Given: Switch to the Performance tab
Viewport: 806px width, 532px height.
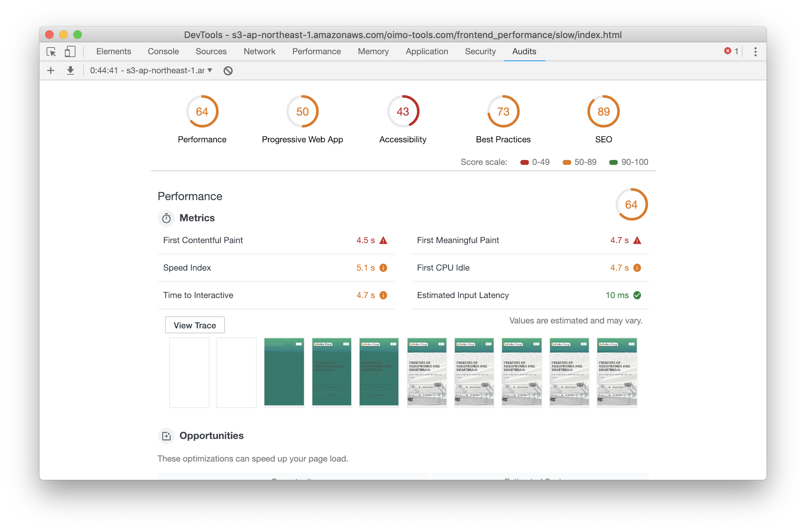Looking at the screenshot, I should (x=317, y=51).
